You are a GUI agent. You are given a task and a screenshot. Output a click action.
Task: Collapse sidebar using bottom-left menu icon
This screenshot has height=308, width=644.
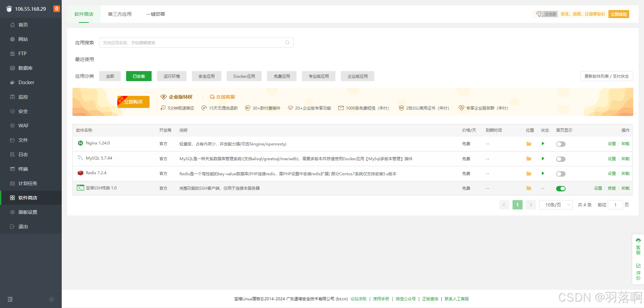coord(10,299)
